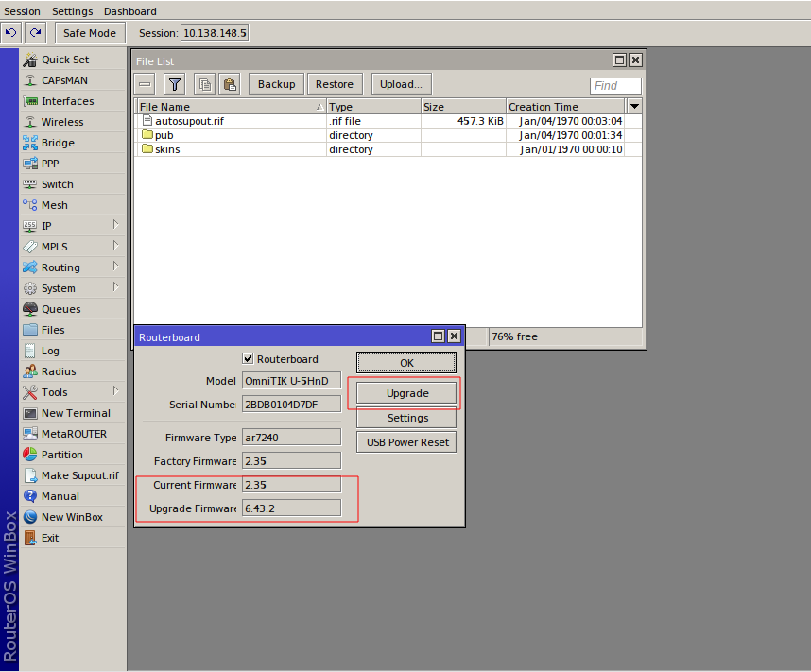Expand the Routing submenu
The image size is (811, 672).
tap(73, 267)
